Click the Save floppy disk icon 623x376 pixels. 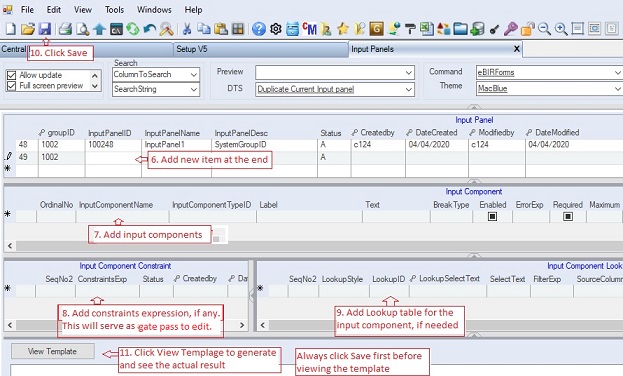pyautogui.click(x=45, y=29)
